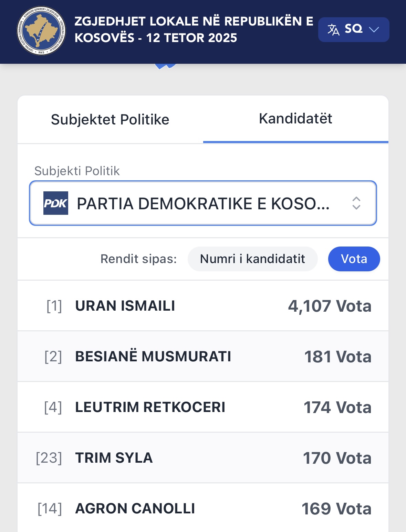406x532 pixels.
Task: Click the PDK party logo
Action: tap(56, 203)
